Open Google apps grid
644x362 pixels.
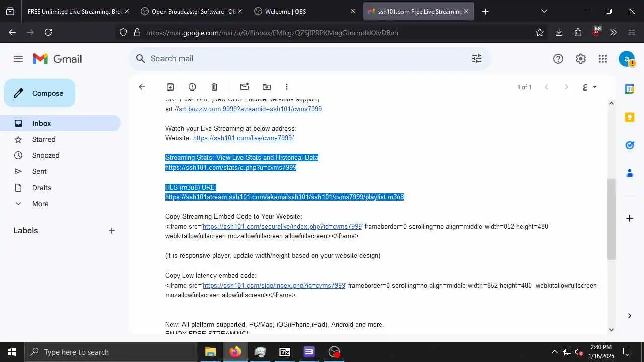pos(603,59)
